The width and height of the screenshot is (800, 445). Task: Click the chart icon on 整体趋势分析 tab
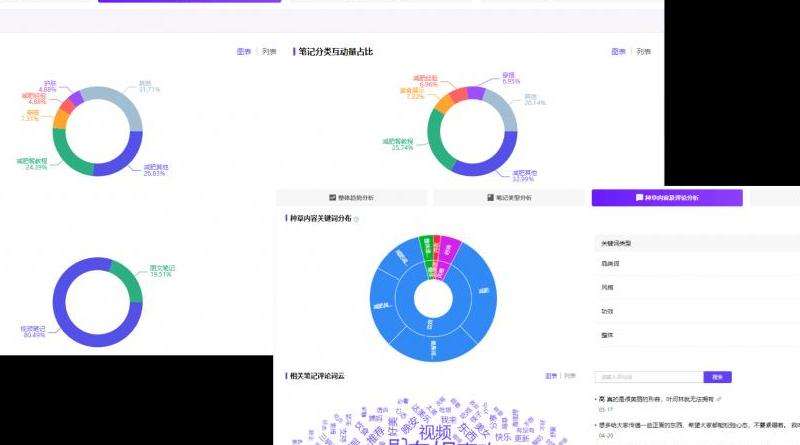333,198
